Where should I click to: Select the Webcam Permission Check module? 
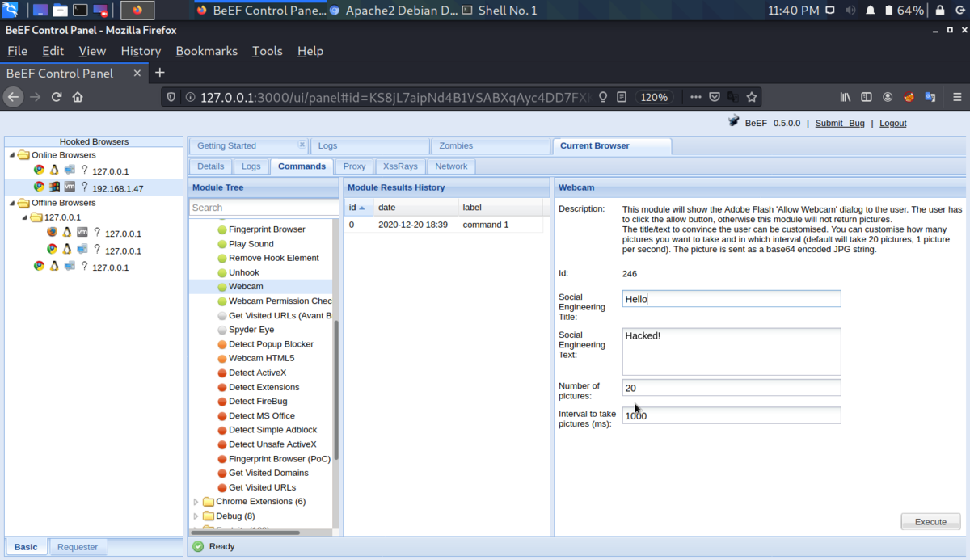280,301
